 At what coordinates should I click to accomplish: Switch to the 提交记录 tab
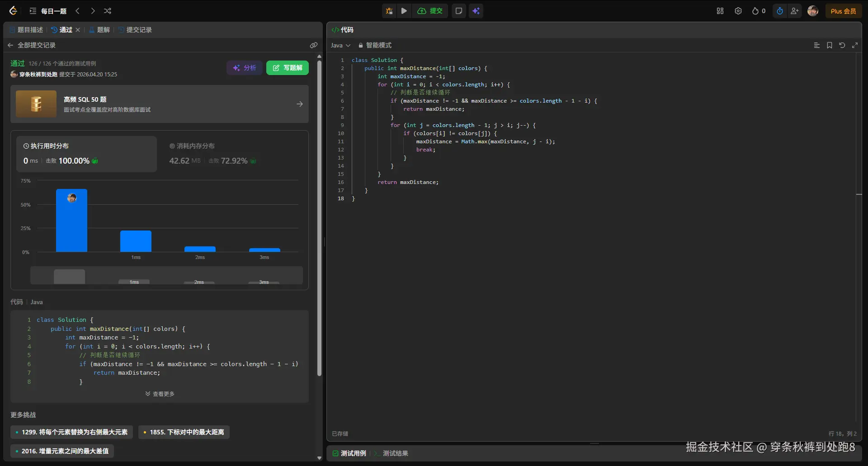(x=135, y=30)
